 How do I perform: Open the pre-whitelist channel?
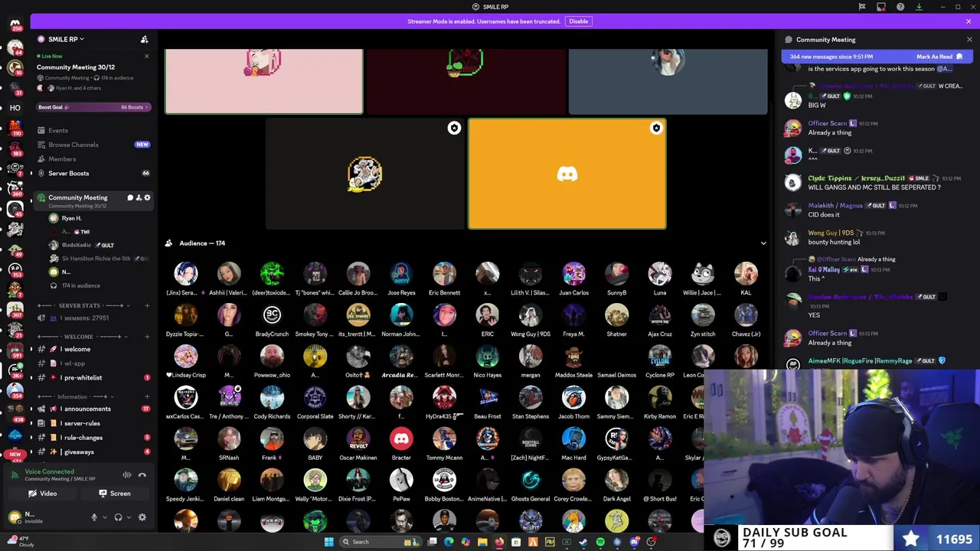(83, 377)
